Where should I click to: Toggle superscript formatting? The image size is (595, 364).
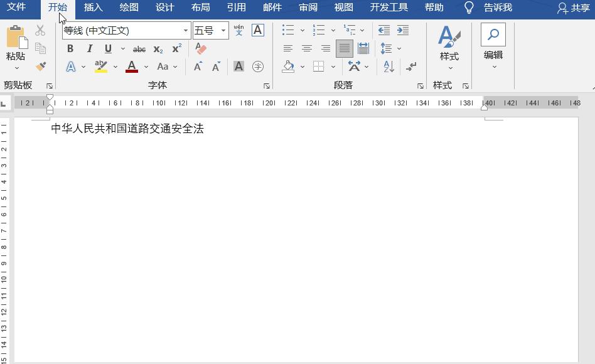[176, 48]
